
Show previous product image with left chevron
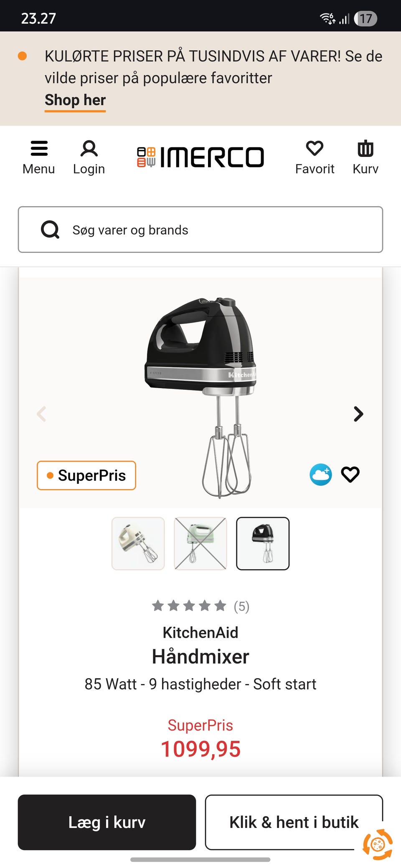coord(41,414)
